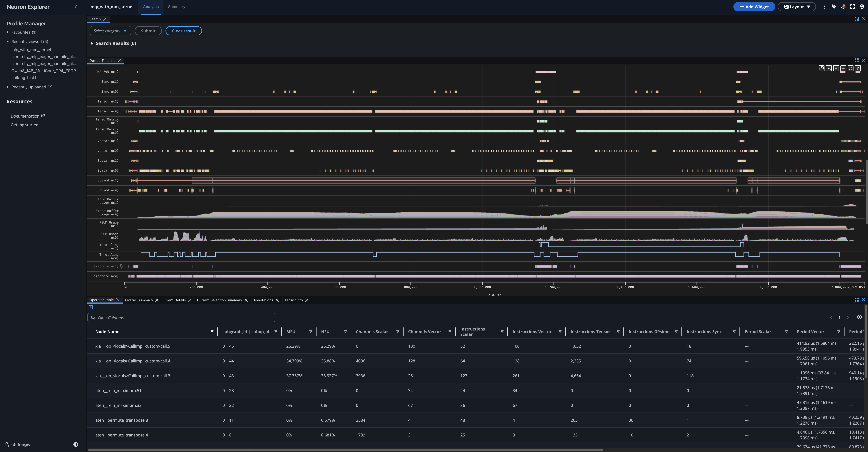Click the Period Vector column header
Viewport: 868px width, 452px height.
click(x=810, y=332)
